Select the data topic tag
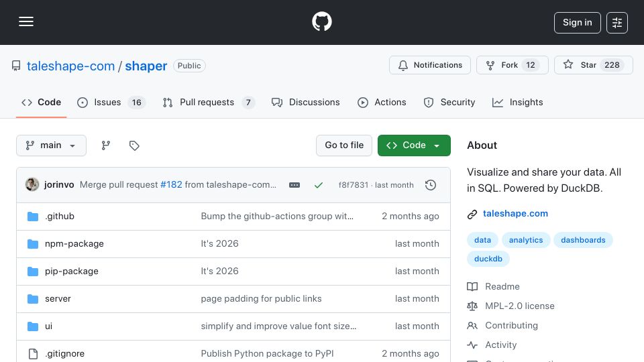Screen dimensions: 644x362 pos(482,240)
